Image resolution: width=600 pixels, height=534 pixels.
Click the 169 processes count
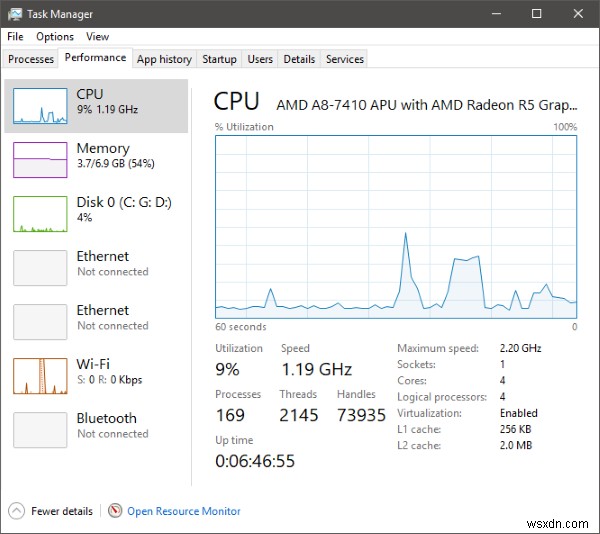tap(230, 415)
